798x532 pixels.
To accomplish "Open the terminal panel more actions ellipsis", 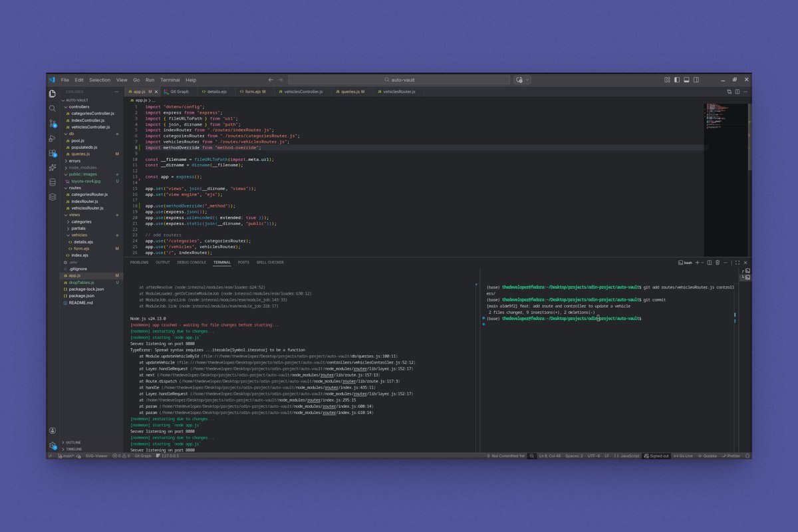I will point(726,263).
